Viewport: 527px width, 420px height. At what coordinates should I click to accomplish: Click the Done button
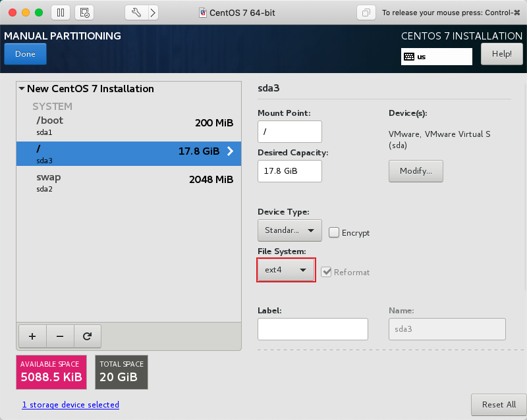pos(25,54)
